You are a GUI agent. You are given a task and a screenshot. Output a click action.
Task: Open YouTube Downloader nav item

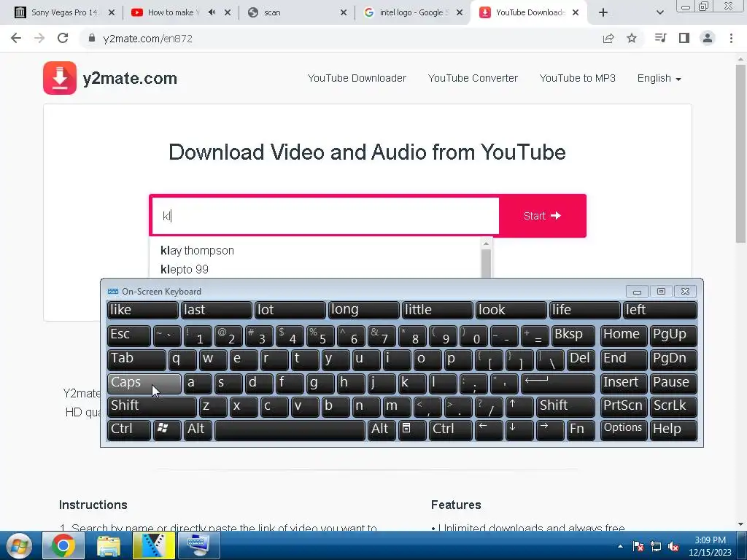357,78
